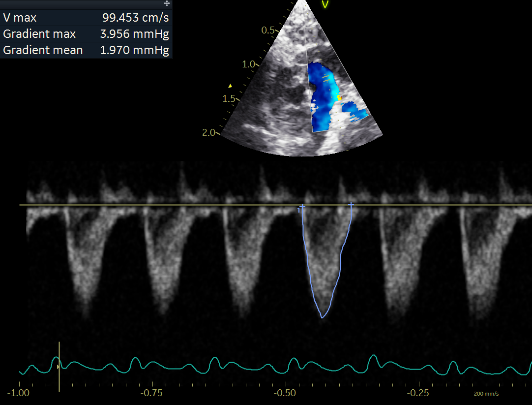Click the right trace caliper on the baseline
Viewport: 532px width, 405px height.
click(351, 205)
